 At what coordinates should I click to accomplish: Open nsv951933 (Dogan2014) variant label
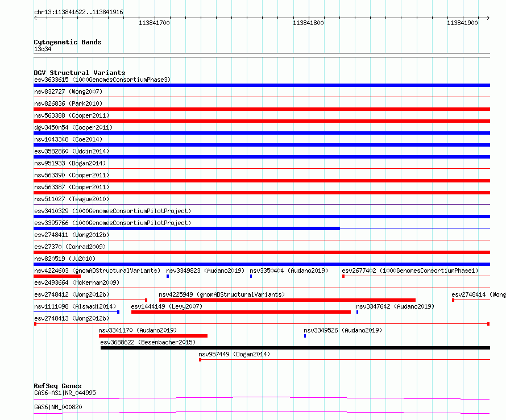click(x=70, y=163)
